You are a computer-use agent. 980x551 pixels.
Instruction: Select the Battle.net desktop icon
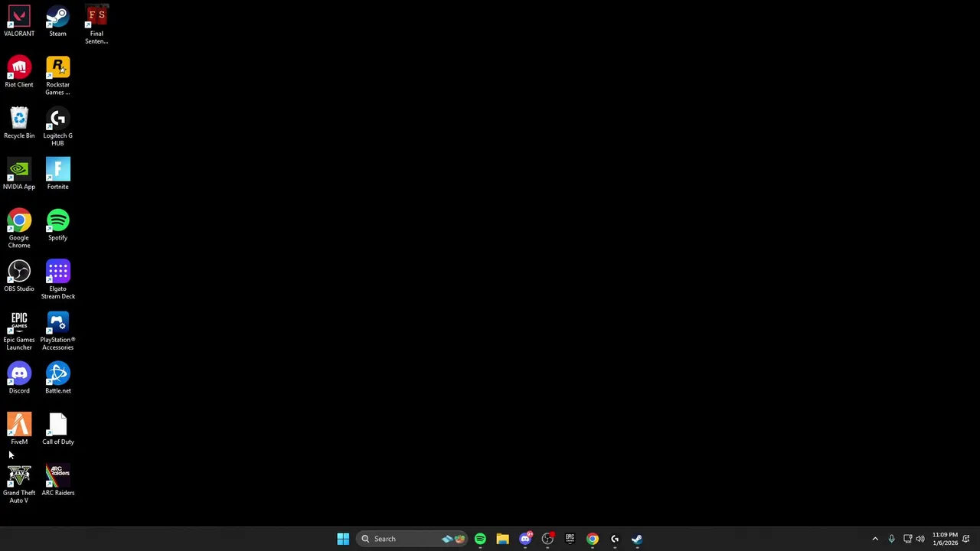point(57,380)
